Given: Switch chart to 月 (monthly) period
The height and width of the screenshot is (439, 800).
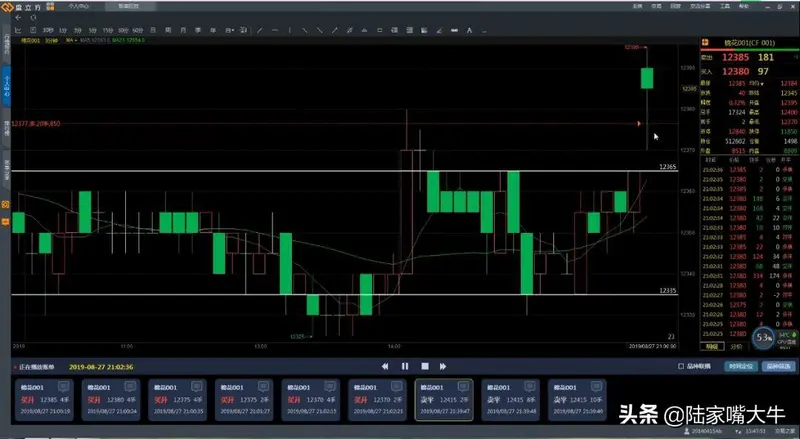Looking at the screenshot, I should [x=183, y=31].
